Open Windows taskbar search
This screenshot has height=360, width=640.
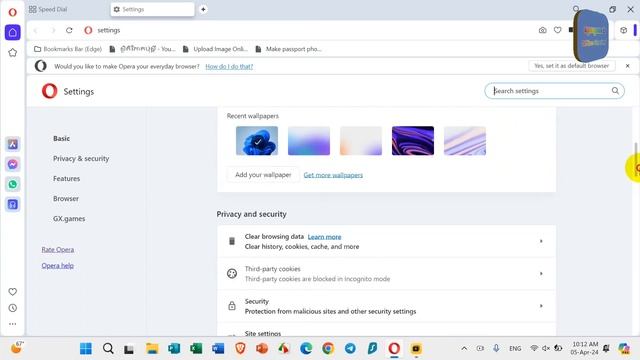[108, 349]
